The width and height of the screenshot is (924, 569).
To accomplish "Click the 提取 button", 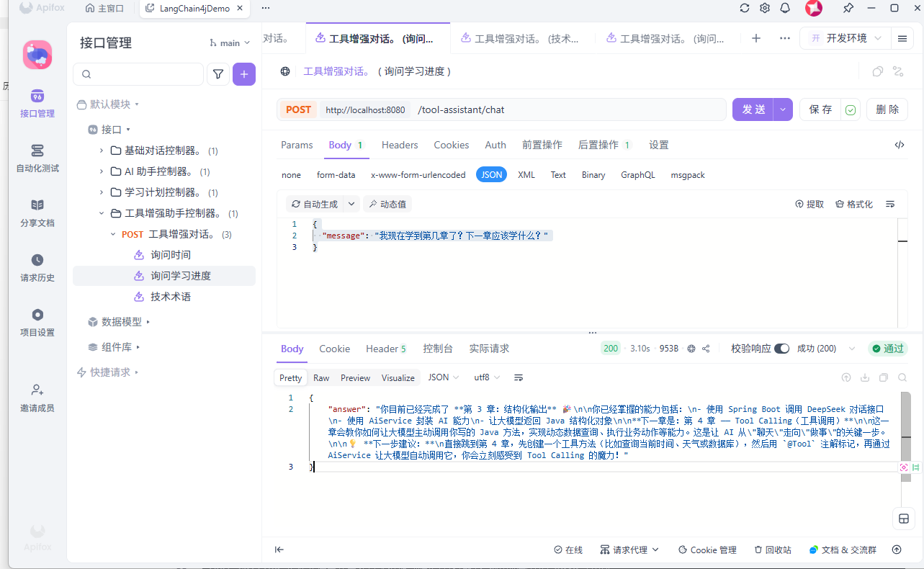I will pyautogui.click(x=809, y=204).
